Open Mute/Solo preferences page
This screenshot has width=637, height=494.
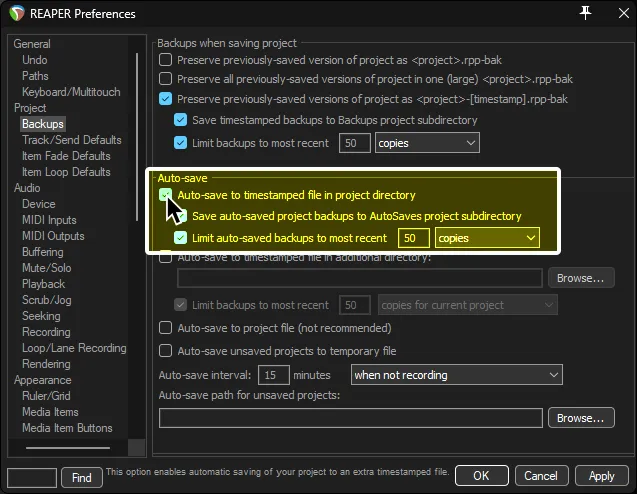[47, 268]
